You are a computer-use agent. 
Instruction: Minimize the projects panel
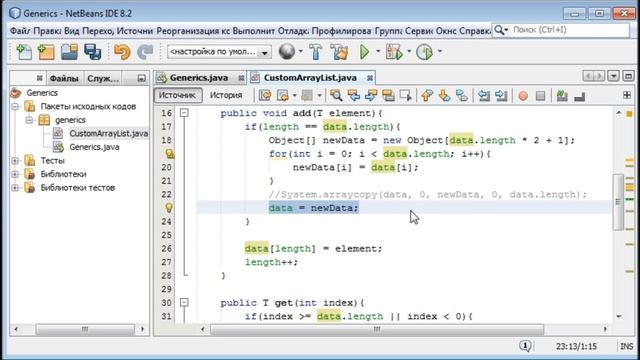(141, 78)
